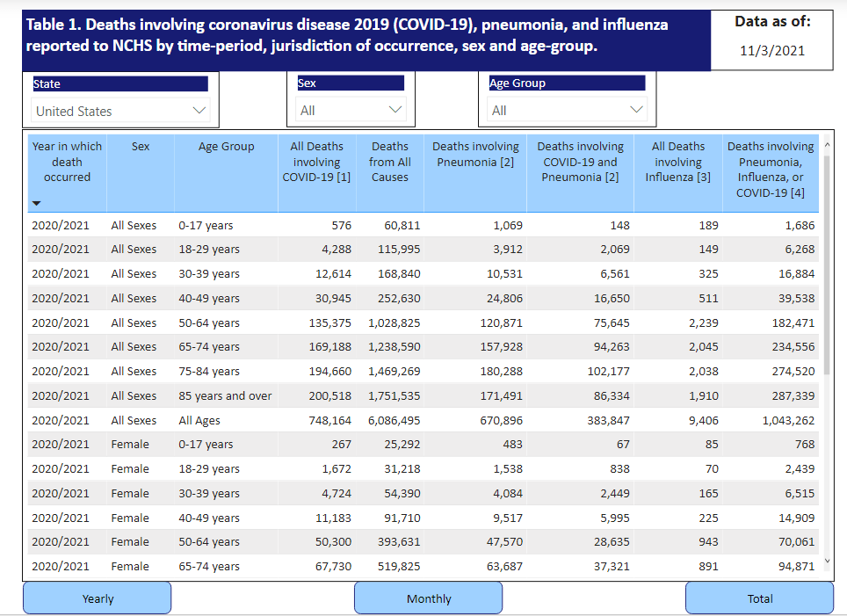Expand the Sex filter dropdown

[x=351, y=110]
